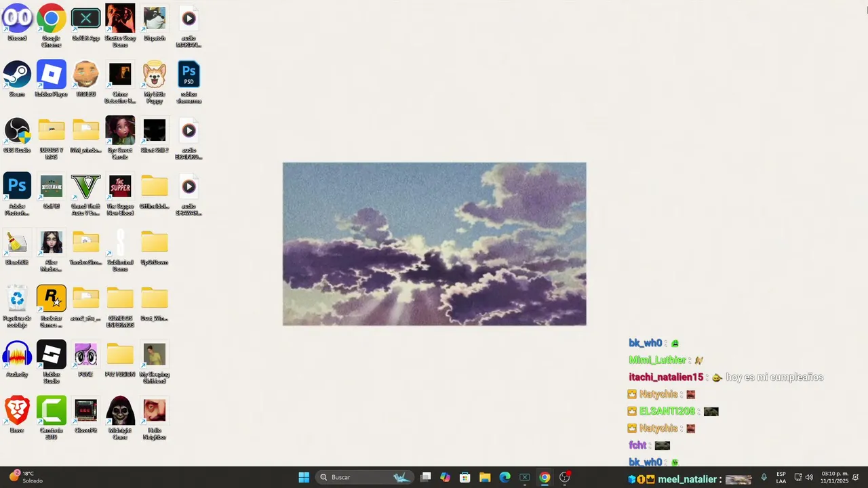This screenshot has width=868, height=488.
Task: Click the clouds image on the desktop
Action: click(x=435, y=244)
